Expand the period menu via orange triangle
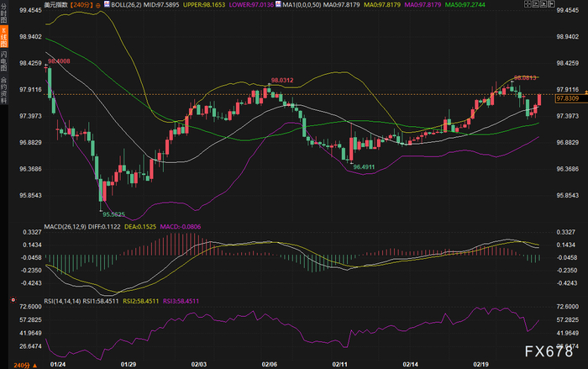This screenshot has width=588, height=369. pyautogui.click(x=35, y=366)
